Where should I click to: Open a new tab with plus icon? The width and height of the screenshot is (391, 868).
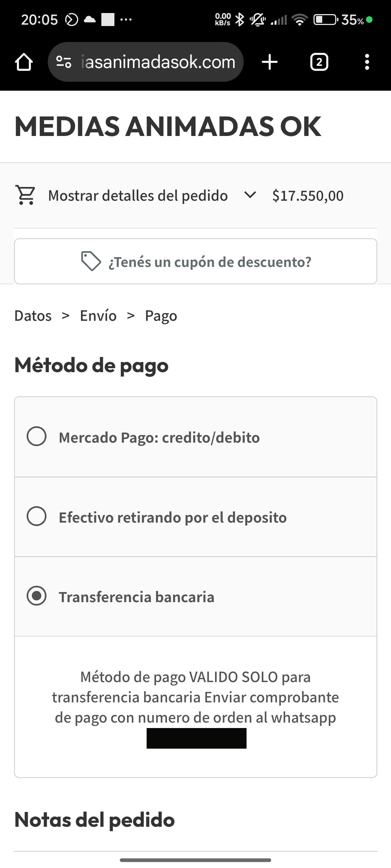pyautogui.click(x=270, y=62)
